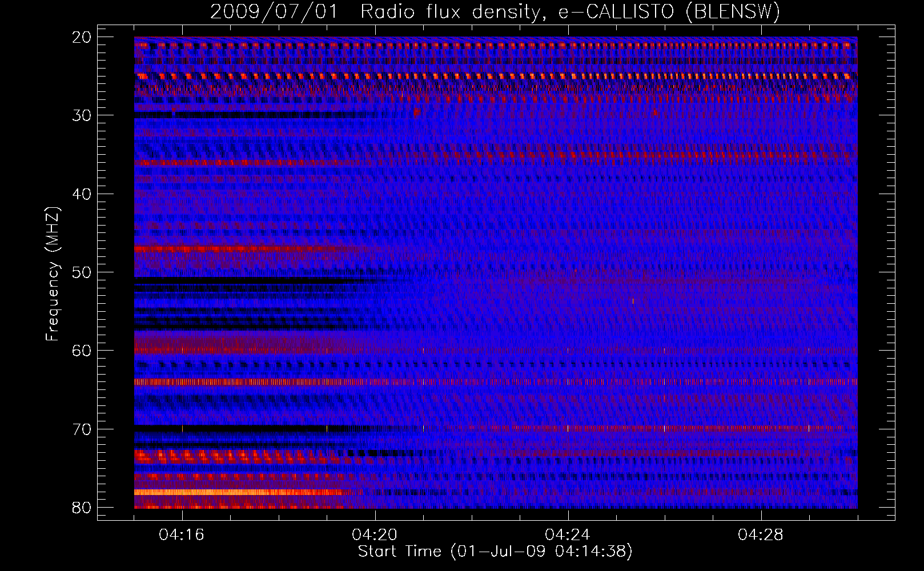Screen dimensions: 924x571
Task: Click the 50 frequency tick label
Action: click(82, 272)
